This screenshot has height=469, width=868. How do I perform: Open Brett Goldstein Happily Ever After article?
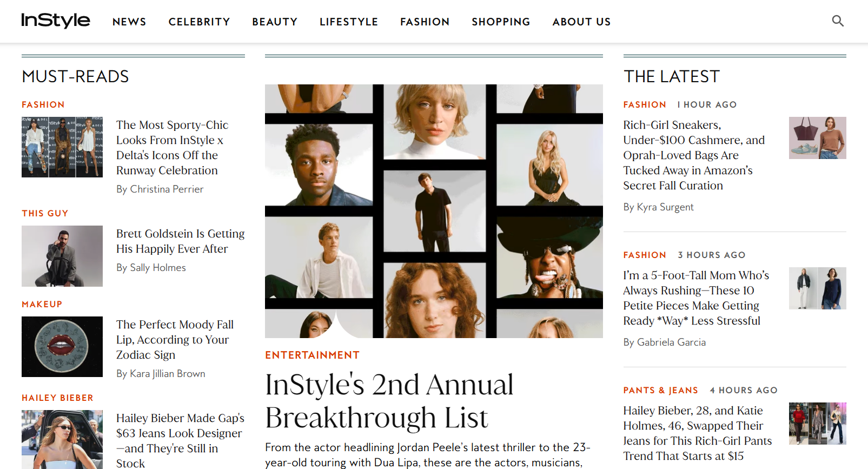click(180, 241)
